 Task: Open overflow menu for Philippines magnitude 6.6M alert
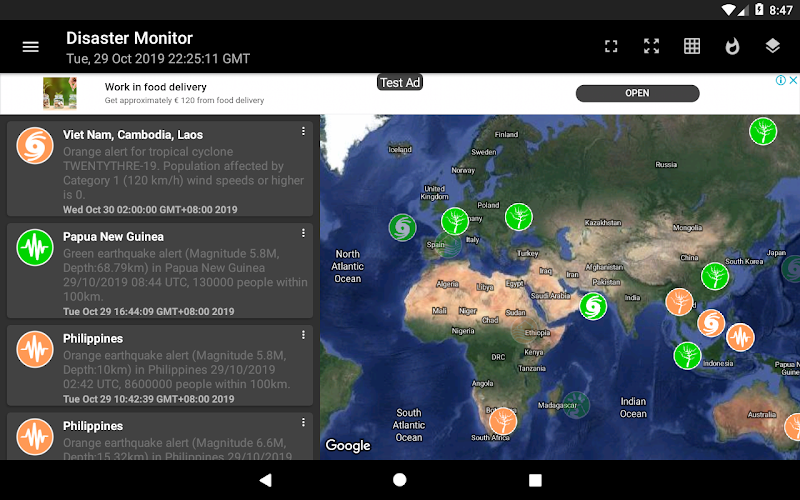[x=303, y=422]
